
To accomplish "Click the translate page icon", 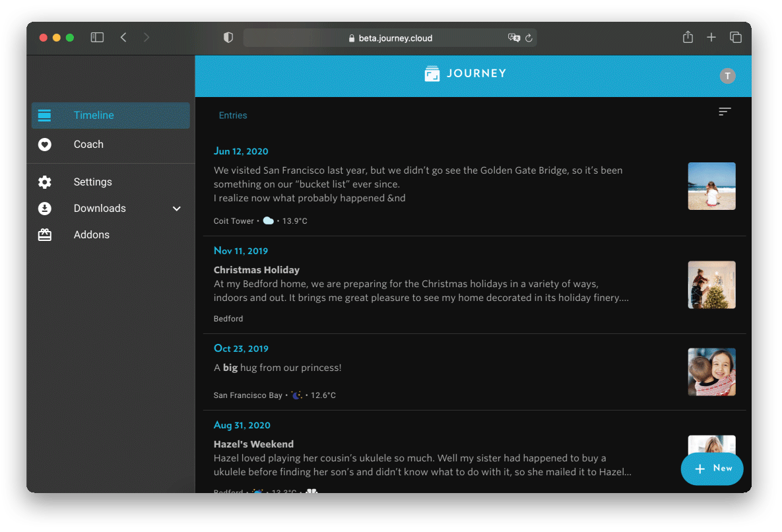I will tap(513, 38).
